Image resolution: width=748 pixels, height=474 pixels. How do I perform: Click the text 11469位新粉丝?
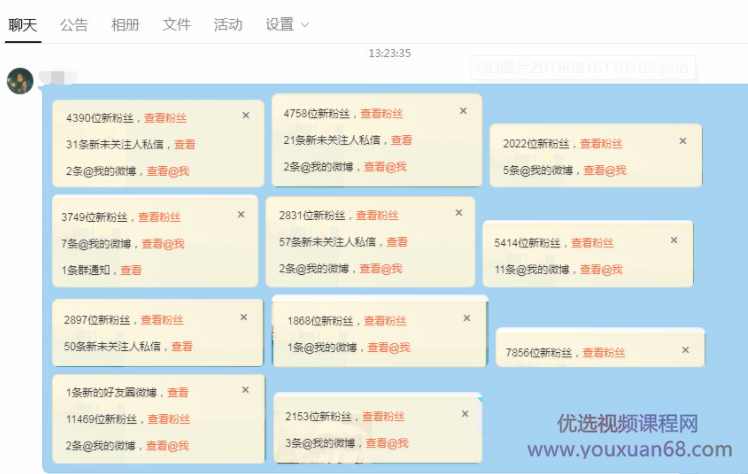102,420
